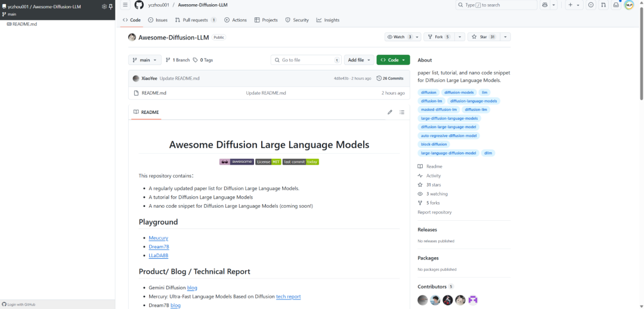Screen dimensions: 644x309
Task: Open Gemini Diffusion blog link
Action: coord(192,288)
